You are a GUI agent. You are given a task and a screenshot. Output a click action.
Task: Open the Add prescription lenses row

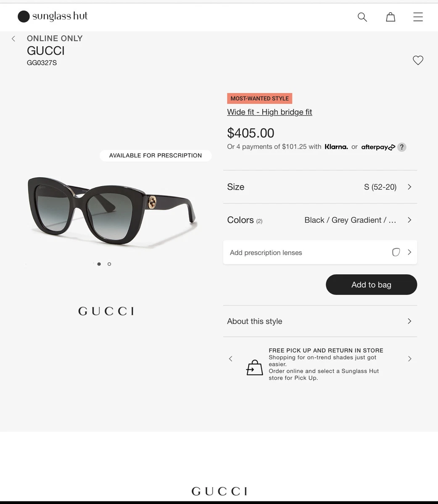[x=320, y=252]
